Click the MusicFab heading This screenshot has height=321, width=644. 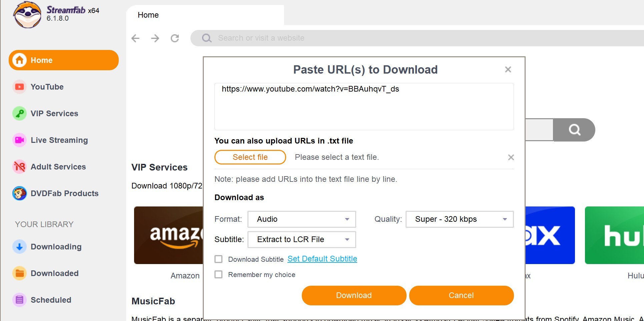(153, 301)
